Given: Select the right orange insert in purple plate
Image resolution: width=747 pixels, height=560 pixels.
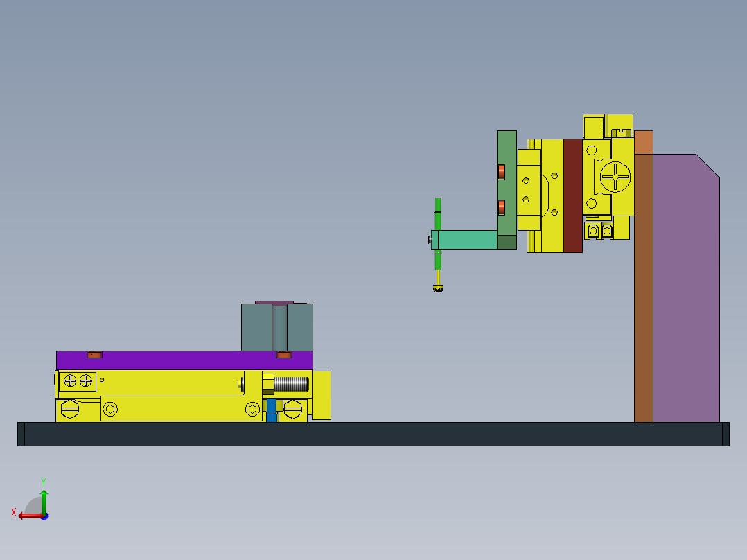Looking at the screenshot, I should (284, 355).
